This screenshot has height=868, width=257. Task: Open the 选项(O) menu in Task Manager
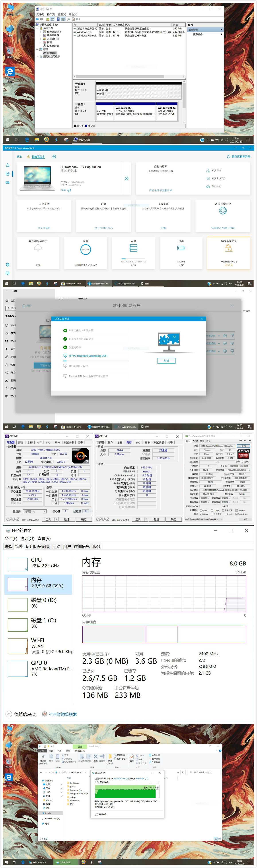pyautogui.click(x=27, y=538)
